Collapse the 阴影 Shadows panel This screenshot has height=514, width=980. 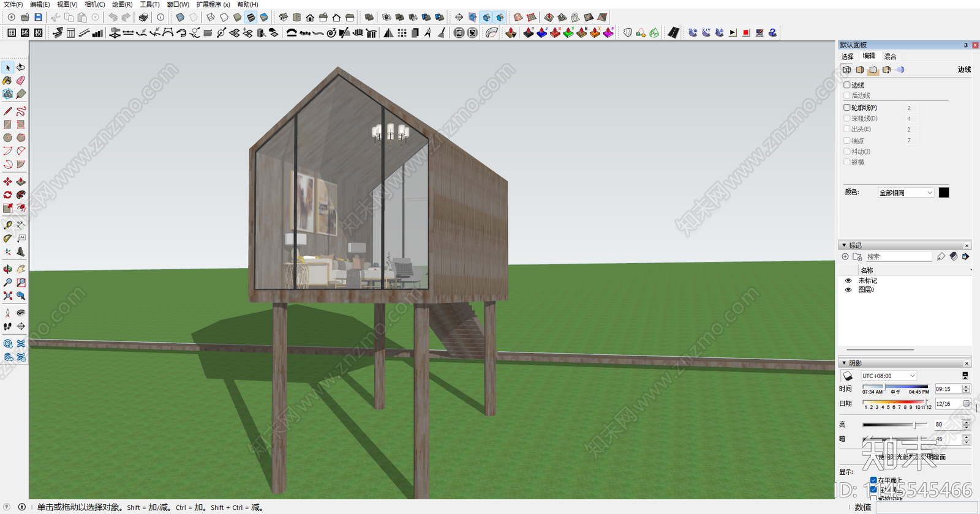(x=844, y=363)
